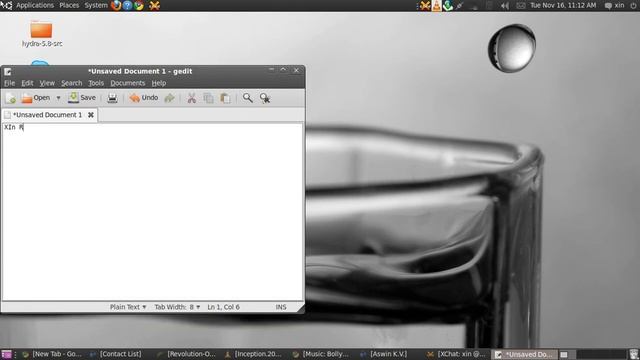Click inside the gedit text editing area
This screenshot has width=640, height=360.
[x=153, y=211]
